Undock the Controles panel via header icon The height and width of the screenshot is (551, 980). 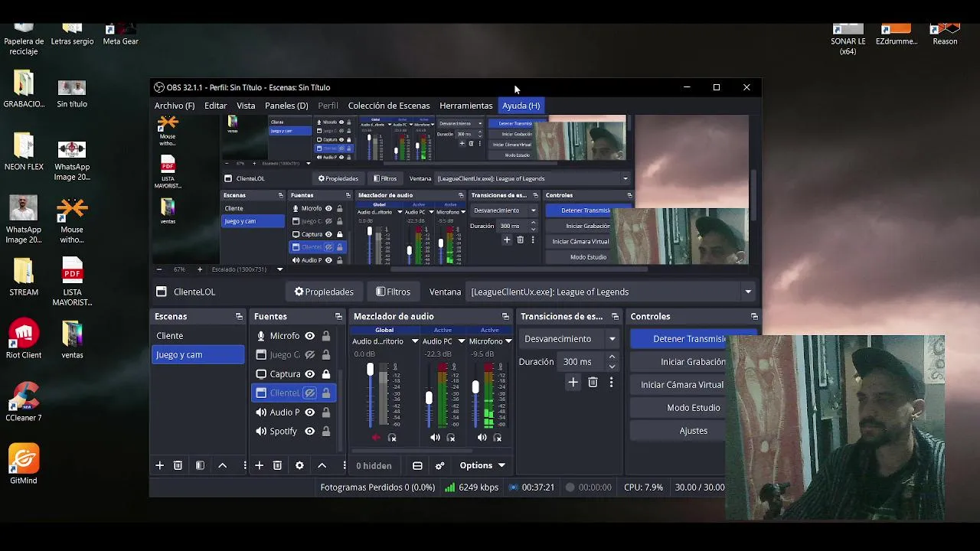[754, 316]
